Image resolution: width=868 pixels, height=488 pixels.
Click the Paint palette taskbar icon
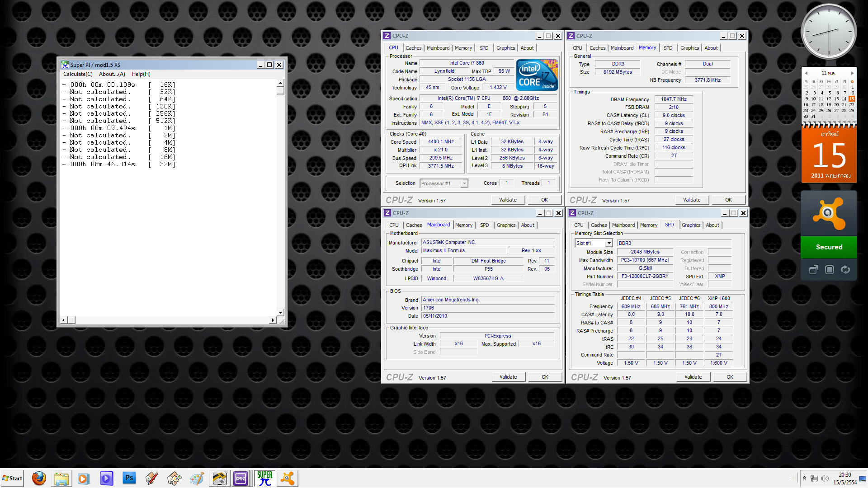tap(197, 478)
